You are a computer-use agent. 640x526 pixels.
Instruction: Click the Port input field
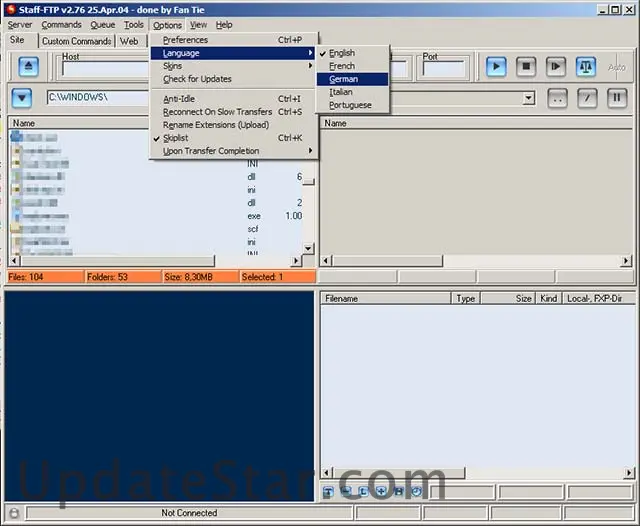(x=444, y=69)
